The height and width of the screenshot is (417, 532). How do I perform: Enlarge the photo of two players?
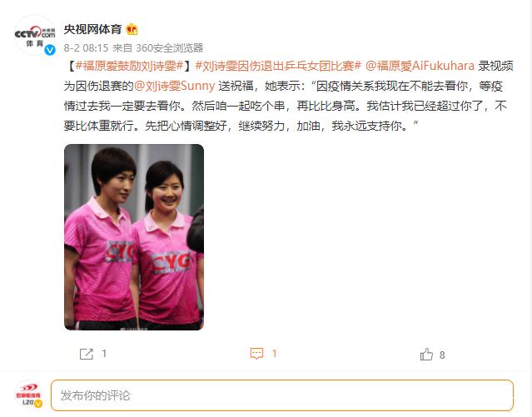click(134, 237)
